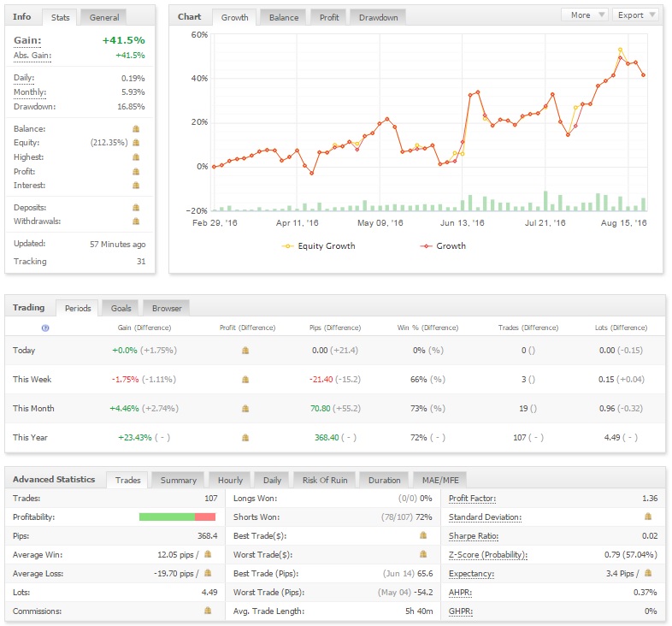The height and width of the screenshot is (626, 672).
Task: Click the profit lock icon in Today row
Action: 245,351
